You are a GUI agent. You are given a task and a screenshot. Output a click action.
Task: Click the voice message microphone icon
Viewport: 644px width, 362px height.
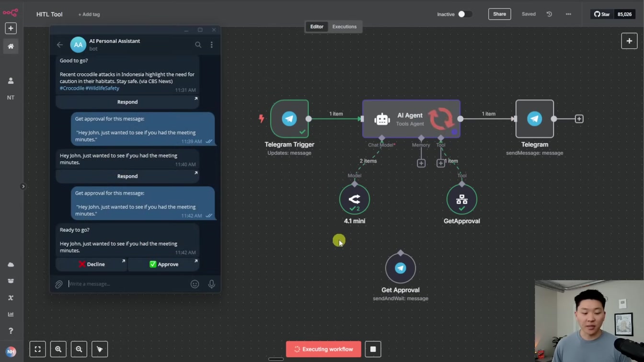(212, 284)
